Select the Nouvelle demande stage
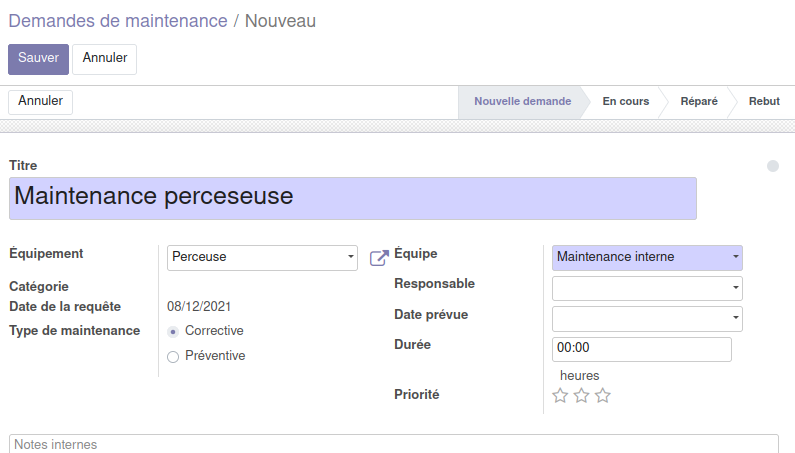Viewport: 795px width, 453px height. 522,101
